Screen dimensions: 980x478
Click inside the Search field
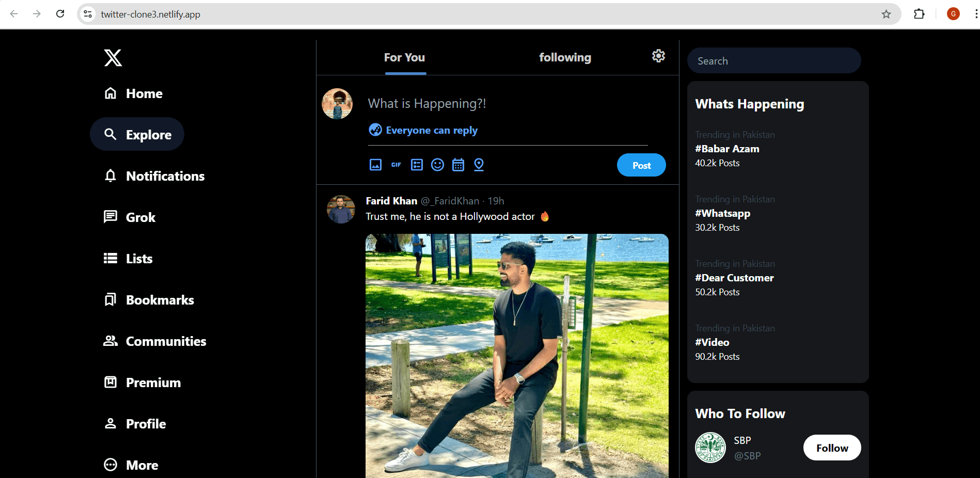point(774,60)
